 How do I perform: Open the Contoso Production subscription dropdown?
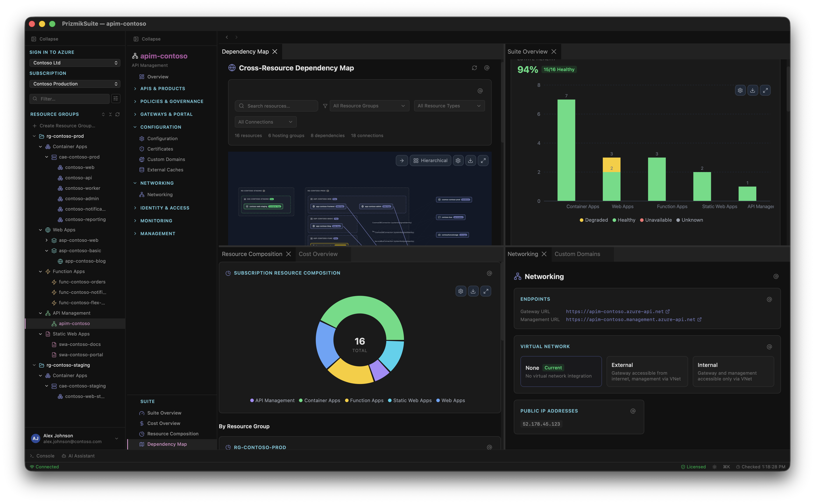75,84
